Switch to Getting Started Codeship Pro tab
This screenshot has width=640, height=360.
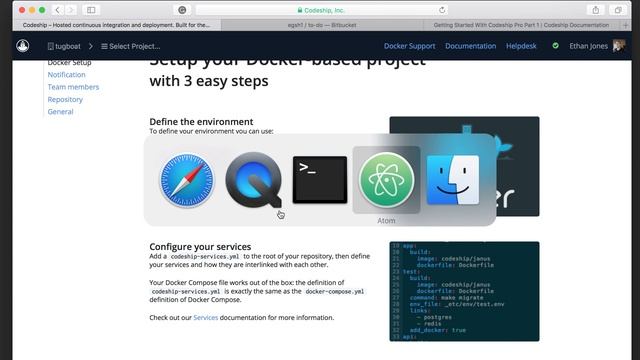pos(521,25)
